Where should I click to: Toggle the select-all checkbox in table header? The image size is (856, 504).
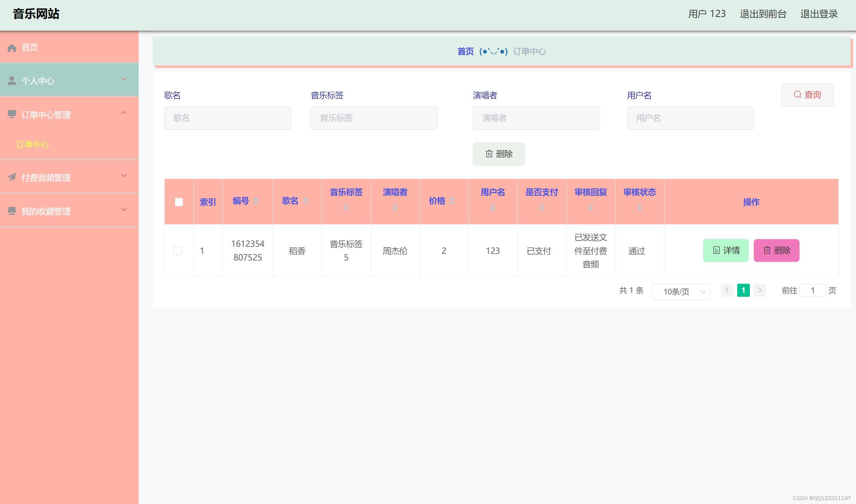[179, 202]
